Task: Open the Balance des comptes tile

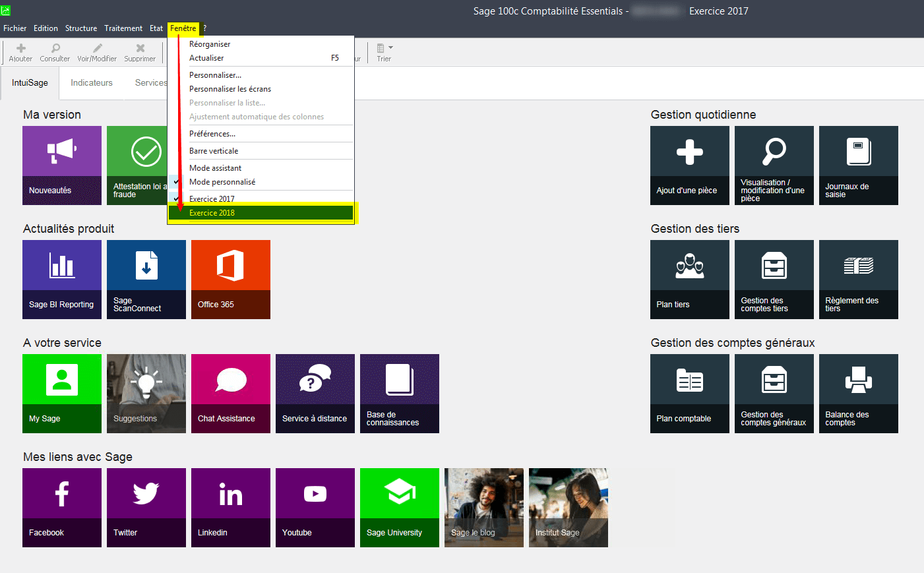Action: pos(858,393)
